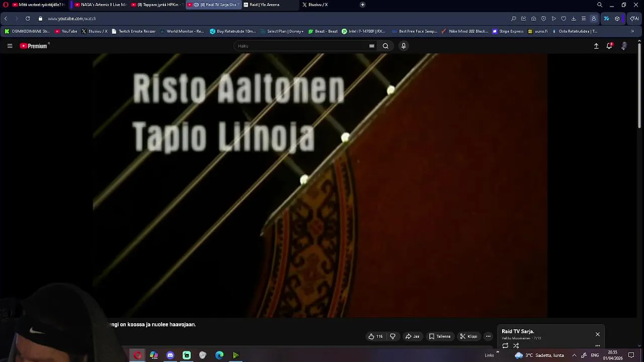Open the player/flow arrow toolbar icon
644x362 pixels.
pyautogui.click(x=554, y=19)
